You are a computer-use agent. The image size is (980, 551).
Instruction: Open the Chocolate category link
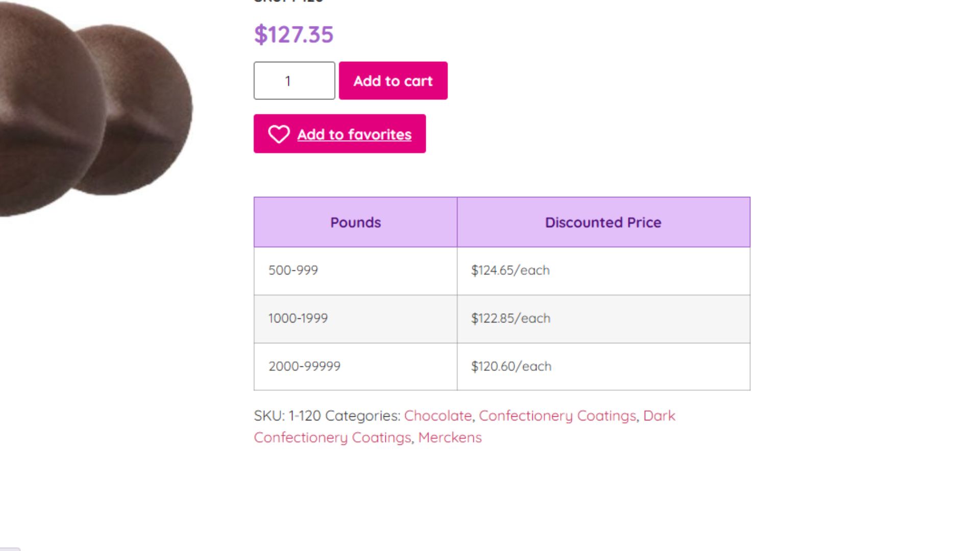click(x=438, y=416)
